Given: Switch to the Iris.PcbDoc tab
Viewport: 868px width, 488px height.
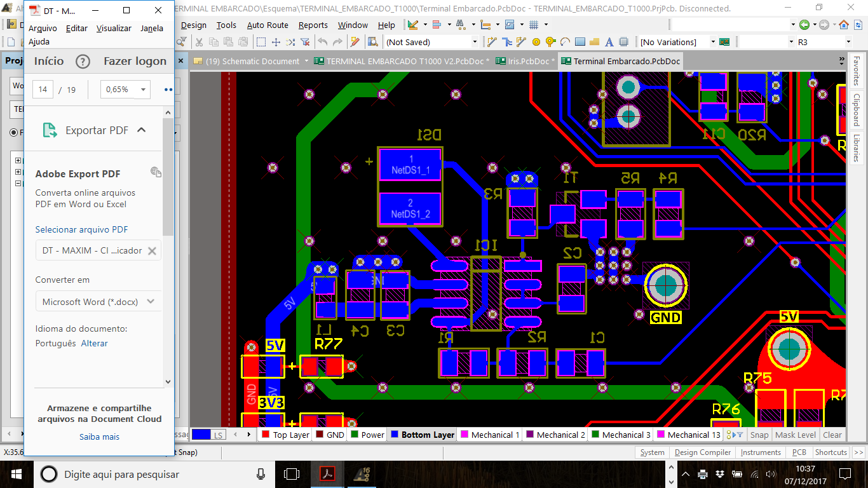Looking at the screenshot, I should [526, 62].
